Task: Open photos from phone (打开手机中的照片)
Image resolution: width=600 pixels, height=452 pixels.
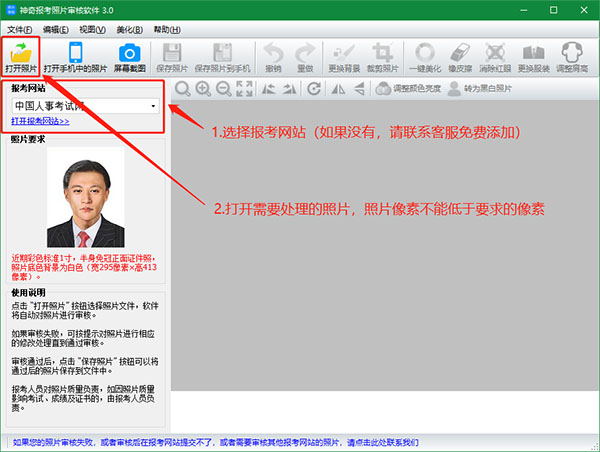Action: click(x=74, y=54)
